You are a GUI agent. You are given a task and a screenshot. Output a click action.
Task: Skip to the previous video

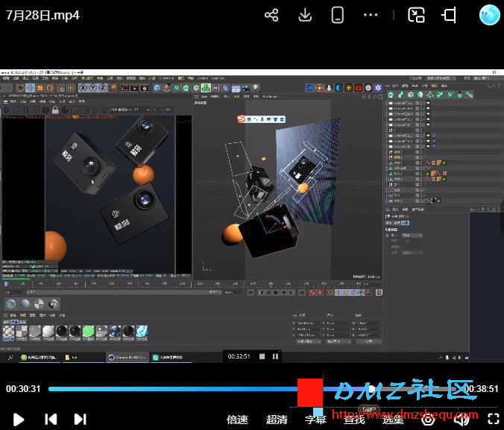click(51, 419)
